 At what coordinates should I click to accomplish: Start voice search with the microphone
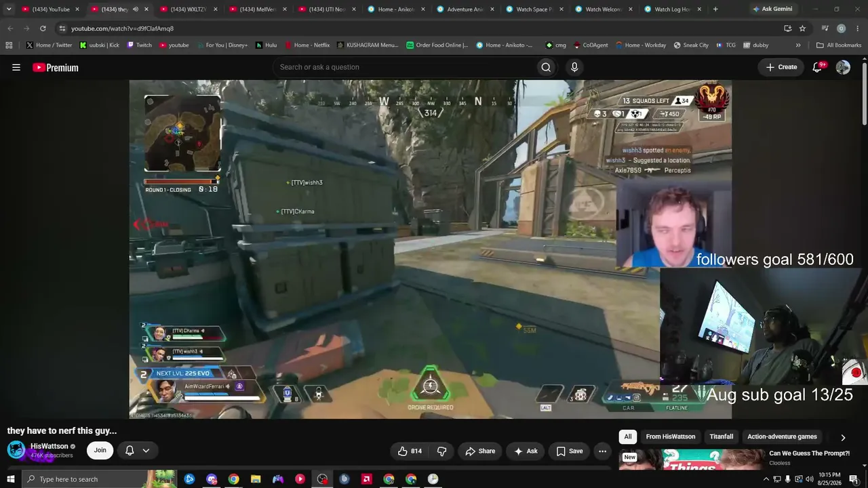click(x=574, y=67)
